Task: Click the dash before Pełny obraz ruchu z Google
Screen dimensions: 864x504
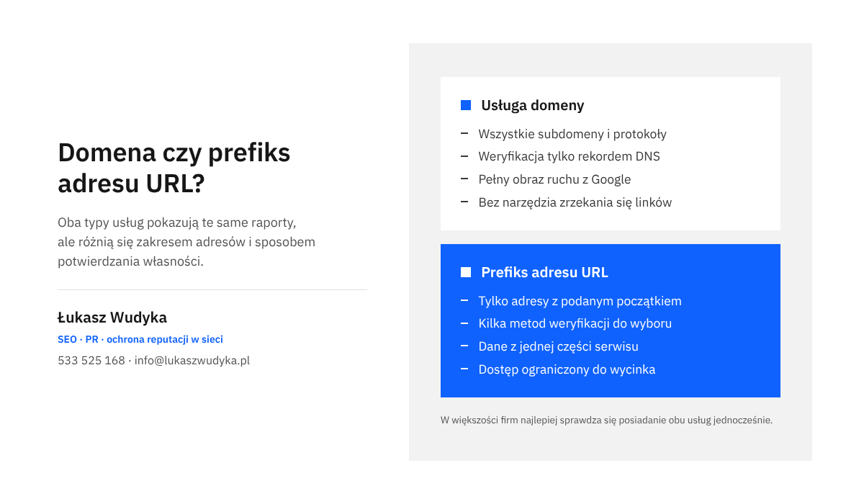Action: point(464,179)
